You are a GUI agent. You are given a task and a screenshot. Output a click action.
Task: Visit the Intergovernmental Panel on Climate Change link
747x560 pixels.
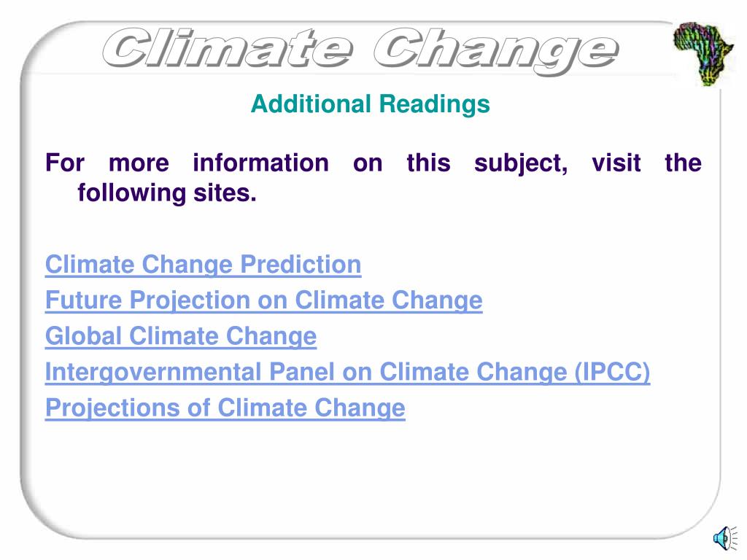[x=347, y=372]
